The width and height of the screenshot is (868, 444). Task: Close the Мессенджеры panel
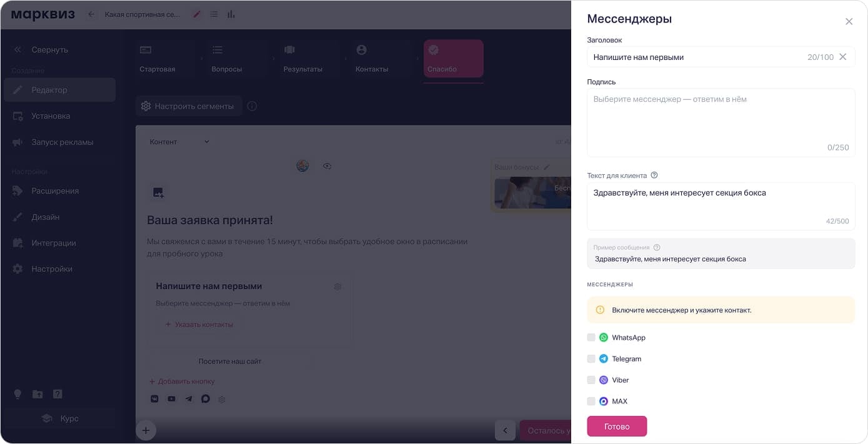849,21
